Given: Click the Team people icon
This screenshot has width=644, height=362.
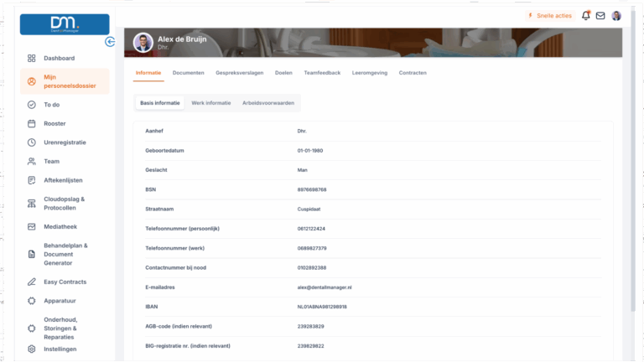Looking at the screenshot, I should click(32, 161).
